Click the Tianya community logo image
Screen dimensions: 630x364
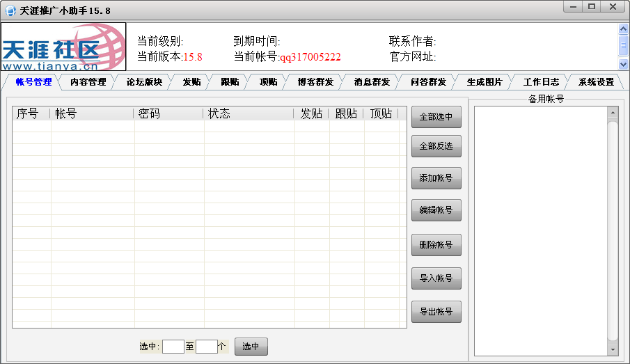point(63,47)
